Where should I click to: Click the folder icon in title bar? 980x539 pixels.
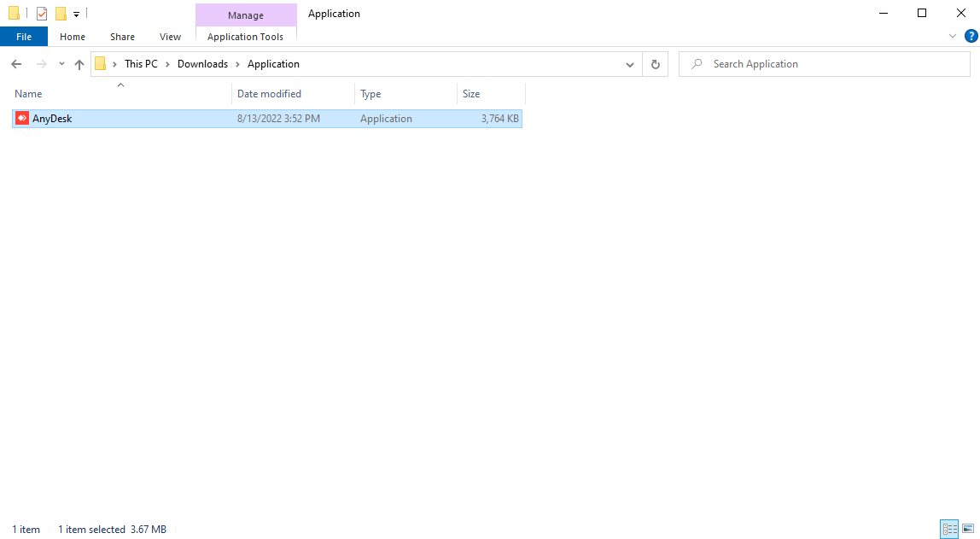coord(14,13)
